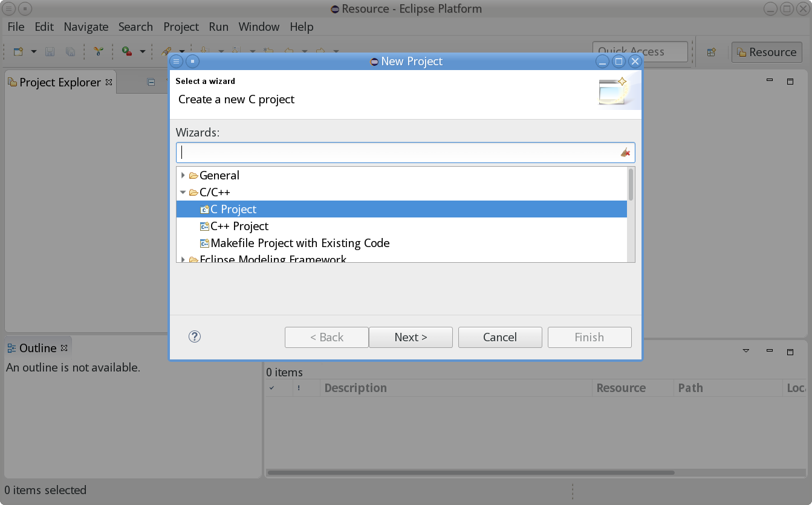
Task: Click the '0 items' label
Action: (284, 372)
